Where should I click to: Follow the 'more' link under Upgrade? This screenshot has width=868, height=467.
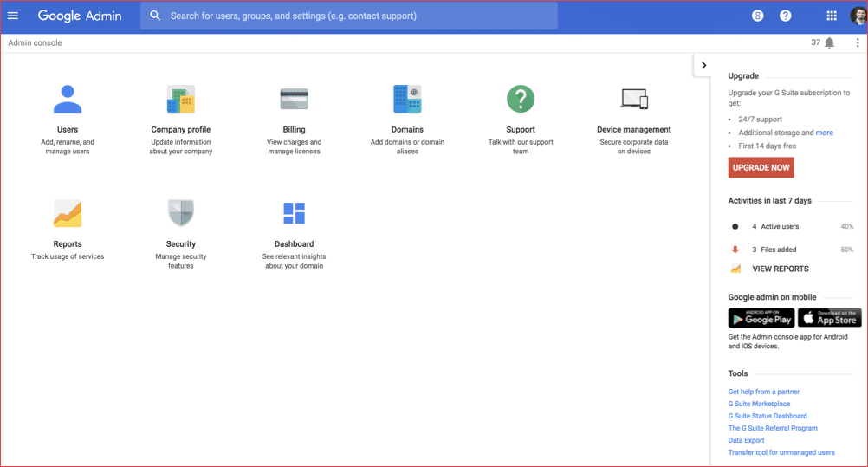[825, 133]
